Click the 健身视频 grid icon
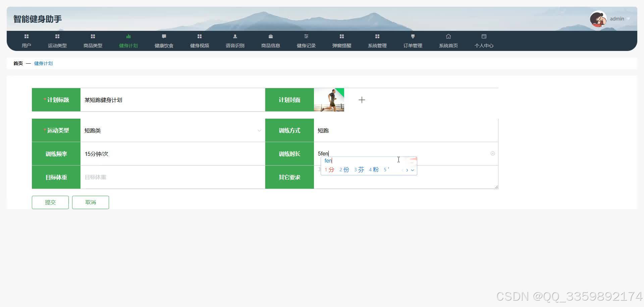Image resolution: width=644 pixels, height=307 pixels. [x=200, y=36]
